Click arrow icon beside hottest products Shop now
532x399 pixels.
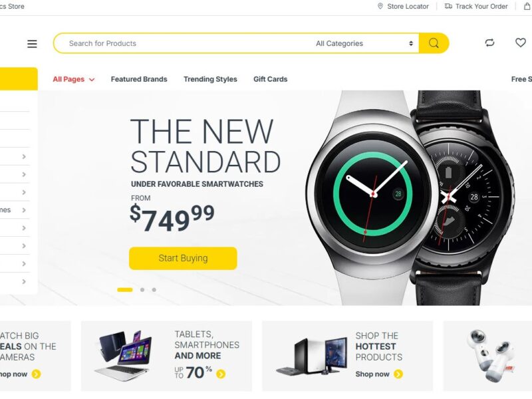[398, 374]
